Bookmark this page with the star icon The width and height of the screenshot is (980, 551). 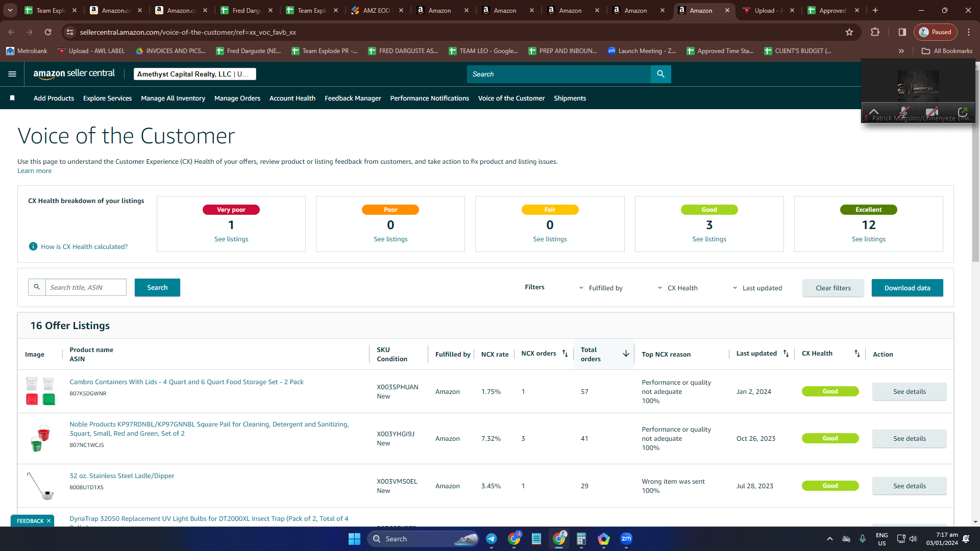[849, 32]
